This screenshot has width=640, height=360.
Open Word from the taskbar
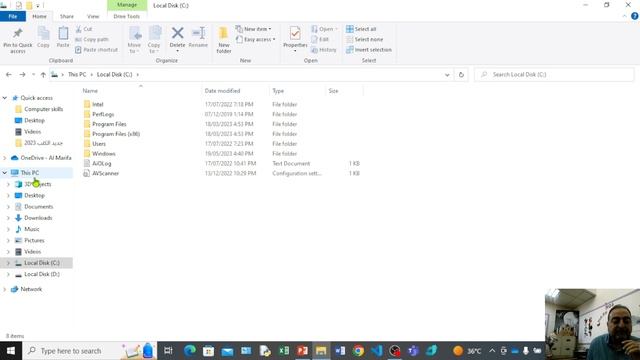click(340, 351)
